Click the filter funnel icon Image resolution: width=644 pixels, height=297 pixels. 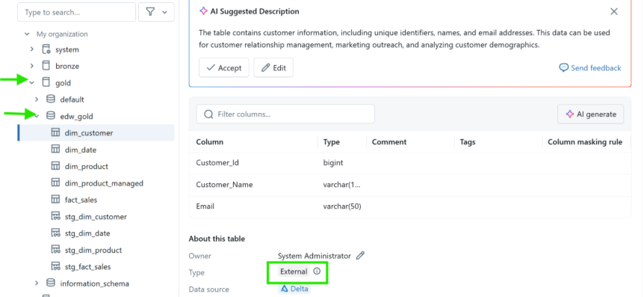(150, 12)
